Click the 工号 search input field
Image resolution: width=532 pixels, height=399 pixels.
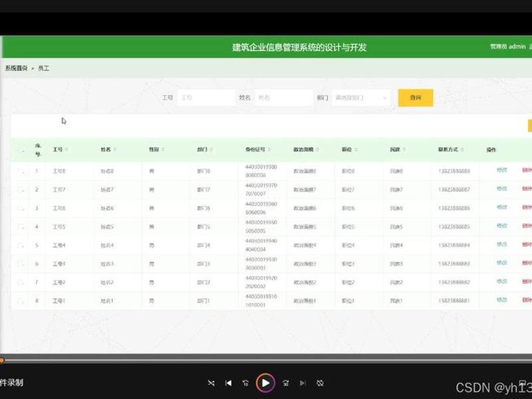206,98
